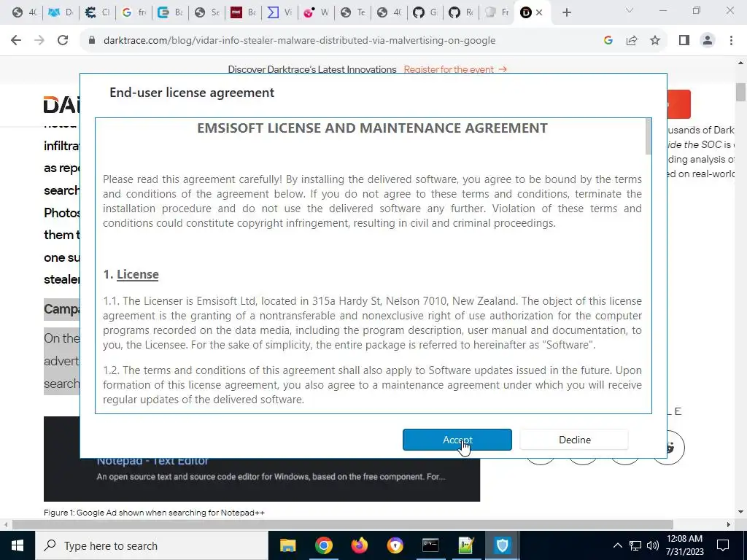
Task: Open the Chrome profile avatar menu
Action: (708, 41)
